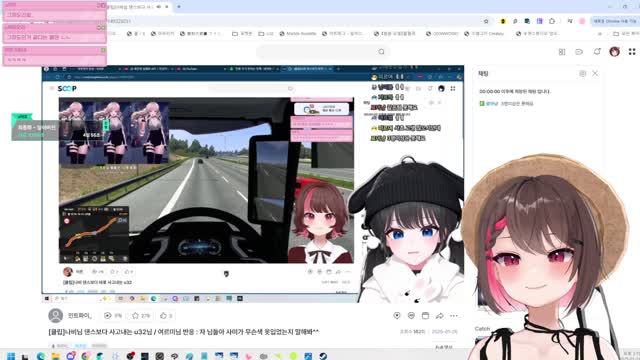Click the top pink sticky note
This screenshot has width=640, height=360.
pyautogui.click(x=54, y=11)
